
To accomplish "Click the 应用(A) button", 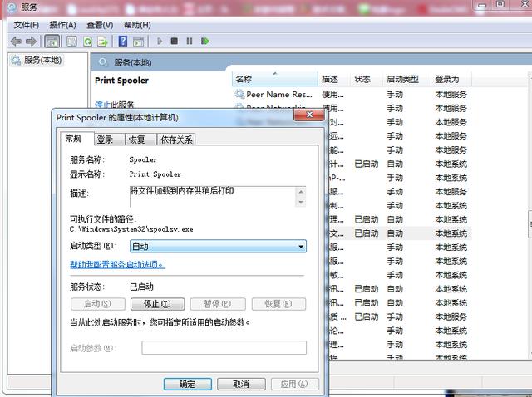I will click(x=294, y=384).
